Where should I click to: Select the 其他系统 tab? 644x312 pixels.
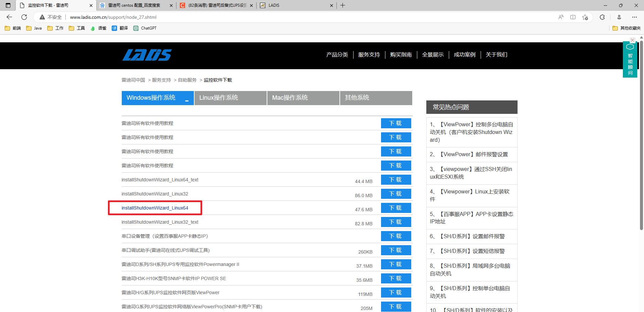376,98
